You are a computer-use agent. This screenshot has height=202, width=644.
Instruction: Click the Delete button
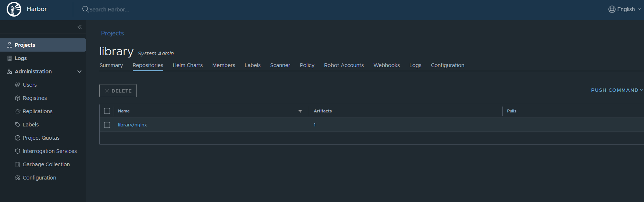118,91
